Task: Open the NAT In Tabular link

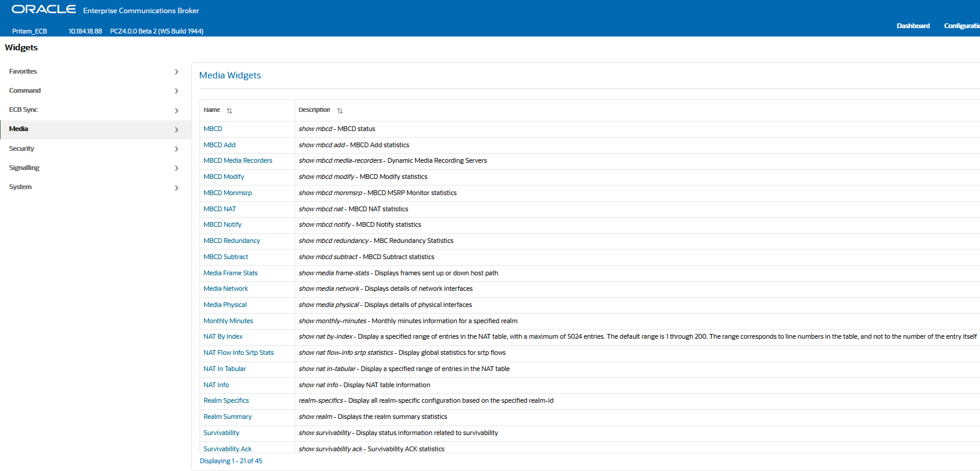Action: (x=225, y=369)
